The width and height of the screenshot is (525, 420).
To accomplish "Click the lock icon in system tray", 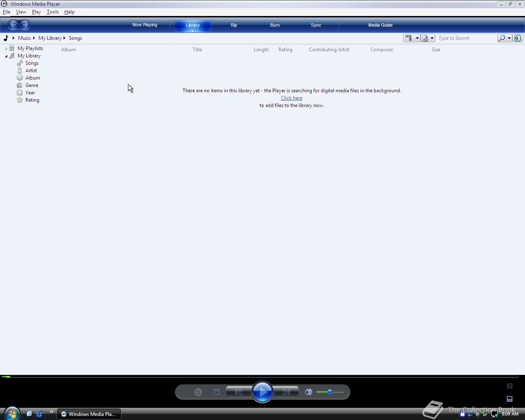I will pyautogui.click(x=462, y=414).
